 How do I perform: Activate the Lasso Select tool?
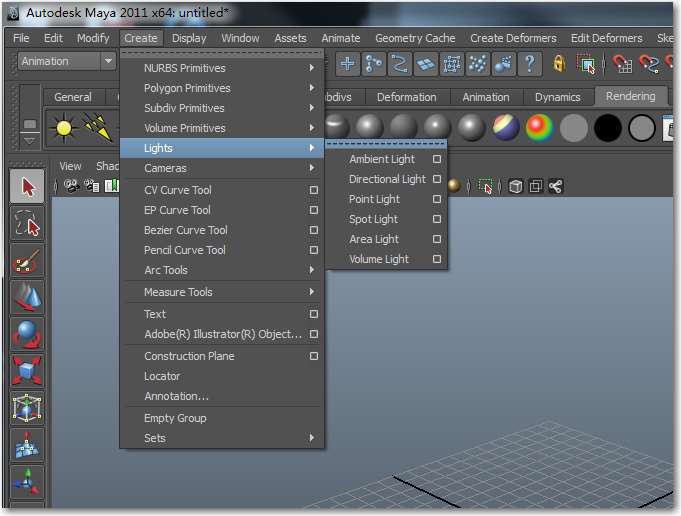point(27,224)
